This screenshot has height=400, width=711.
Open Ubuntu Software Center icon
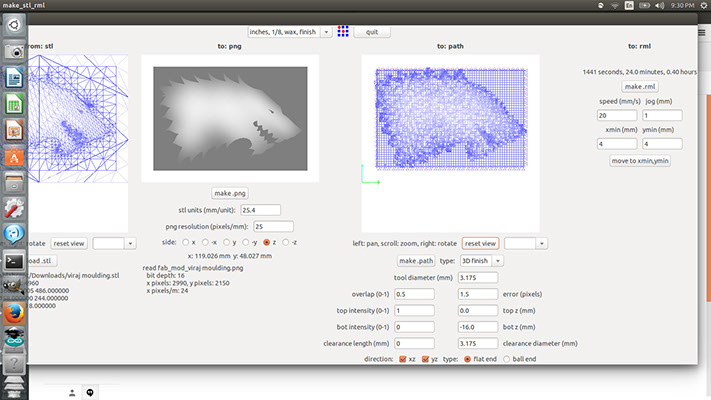[14, 157]
